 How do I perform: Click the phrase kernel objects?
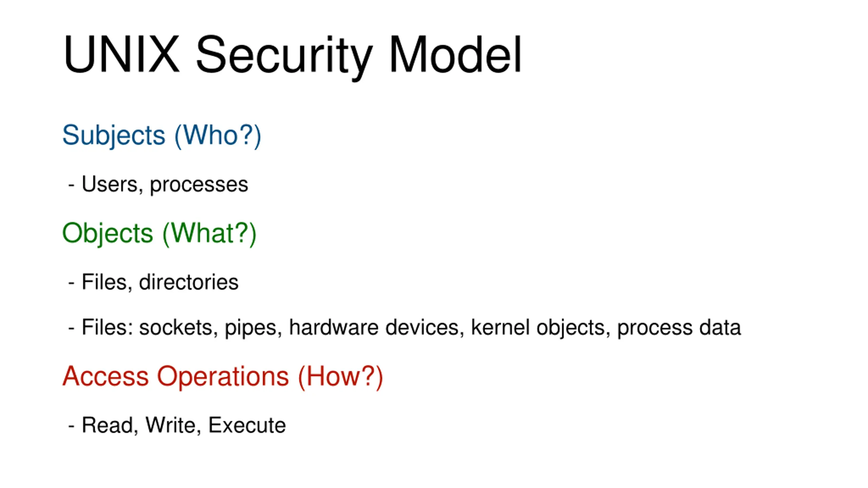(x=538, y=328)
